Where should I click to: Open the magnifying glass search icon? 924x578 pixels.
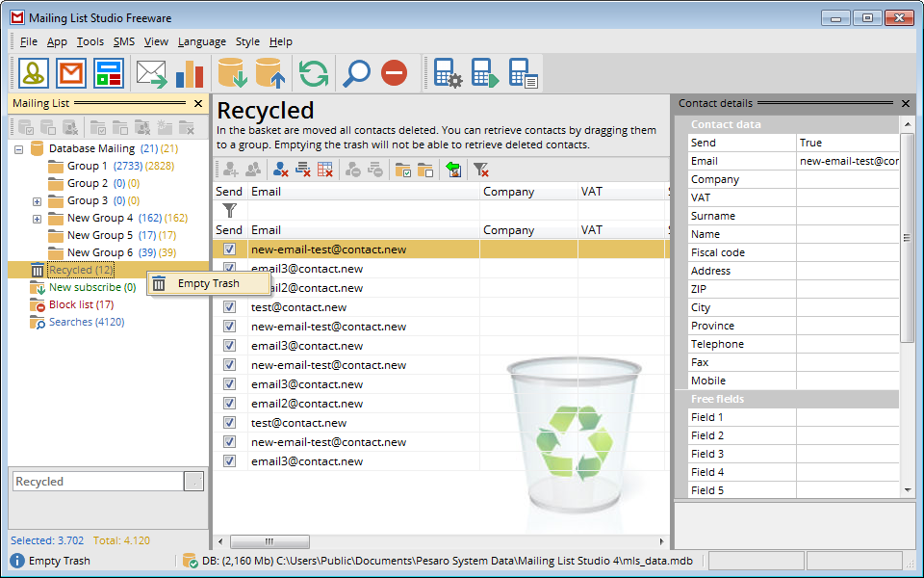[x=356, y=73]
